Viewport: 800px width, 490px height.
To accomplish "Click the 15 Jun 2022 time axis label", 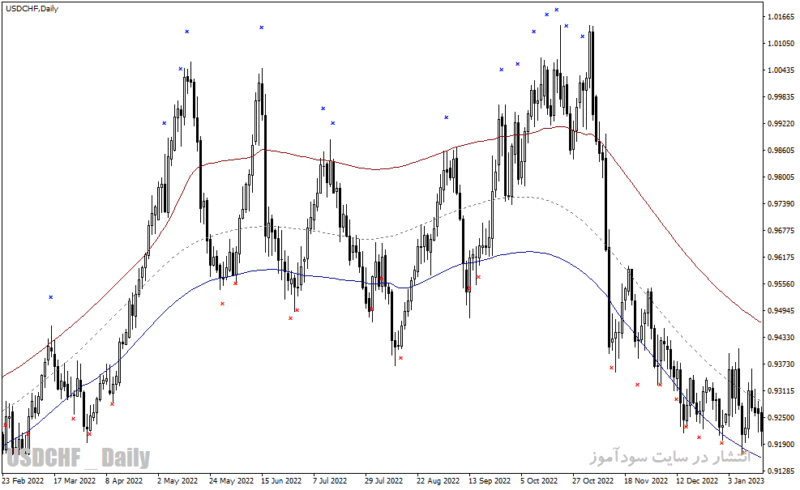I will [281, 481].
